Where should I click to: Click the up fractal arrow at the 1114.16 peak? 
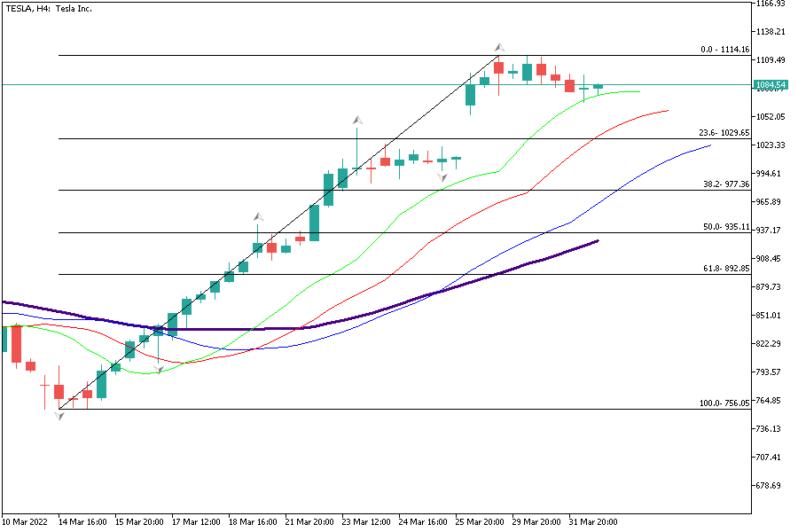(499, 47)
